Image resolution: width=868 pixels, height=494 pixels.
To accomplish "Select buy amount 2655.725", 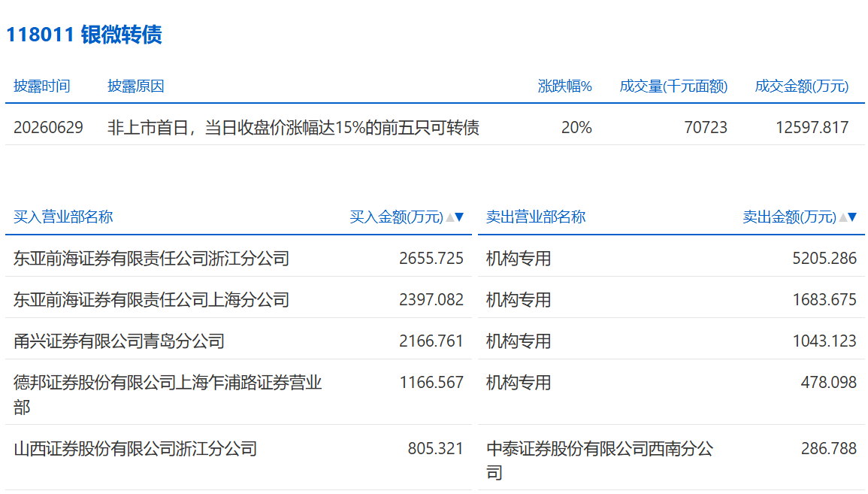I will point(431,259).
